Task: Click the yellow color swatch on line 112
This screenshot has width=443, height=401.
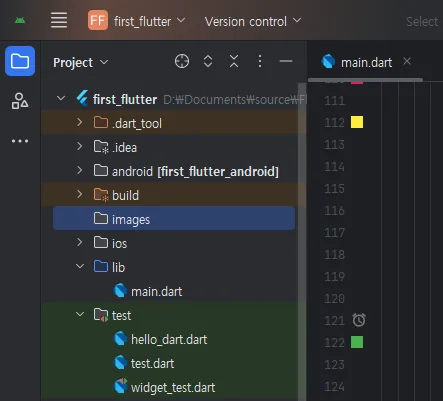Action: pyautogui.click(x=357, y=122)
